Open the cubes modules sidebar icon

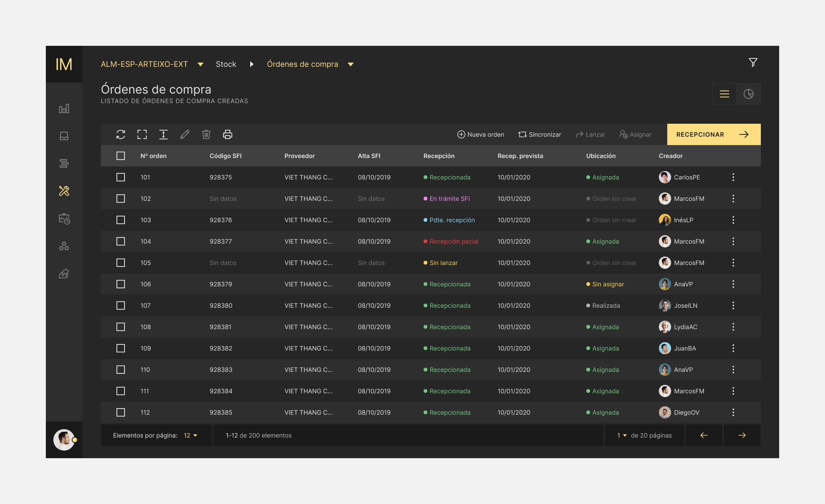pos(64,246)
